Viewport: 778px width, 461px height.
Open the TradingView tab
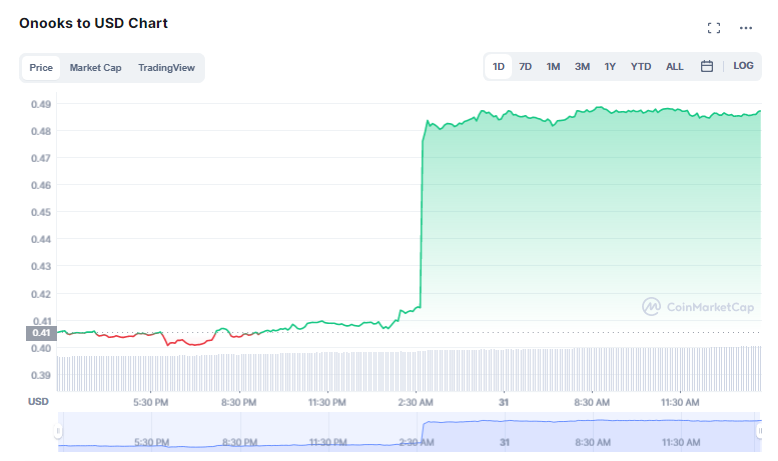166,67
